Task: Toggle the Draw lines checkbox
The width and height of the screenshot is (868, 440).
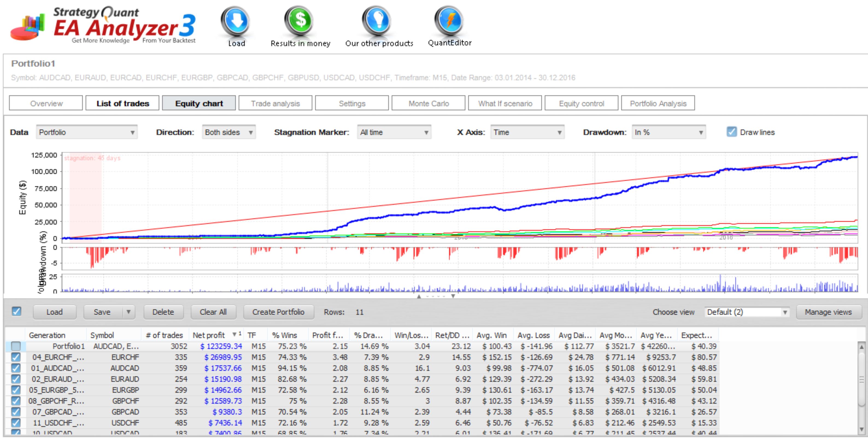Action: click(732, 132)
